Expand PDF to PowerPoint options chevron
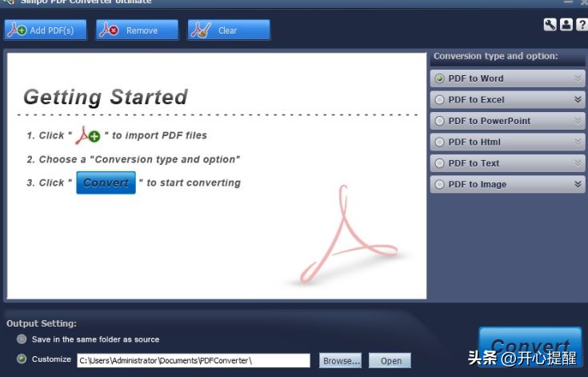 (x=578, y=120)
